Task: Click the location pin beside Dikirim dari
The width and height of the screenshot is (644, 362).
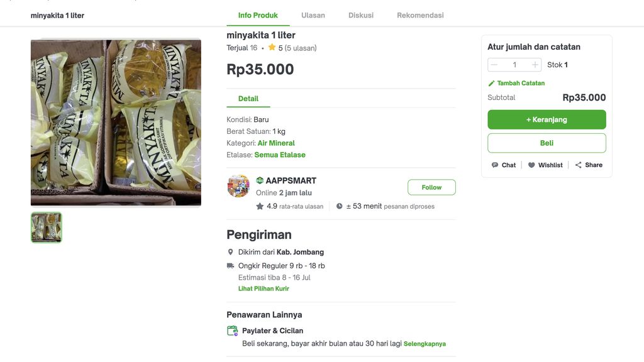Action: click(x=231, y=251)
